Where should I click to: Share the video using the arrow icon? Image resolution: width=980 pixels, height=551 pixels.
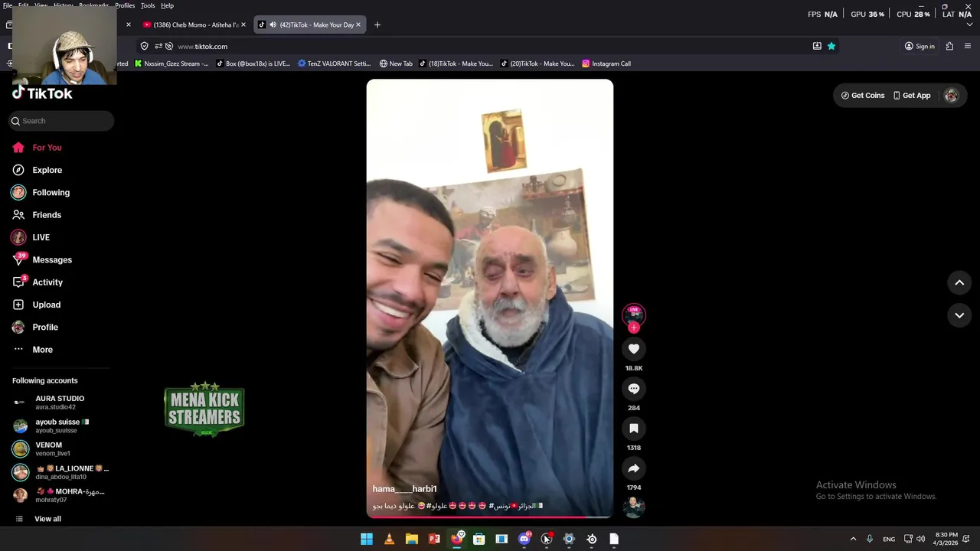[634, 468]
